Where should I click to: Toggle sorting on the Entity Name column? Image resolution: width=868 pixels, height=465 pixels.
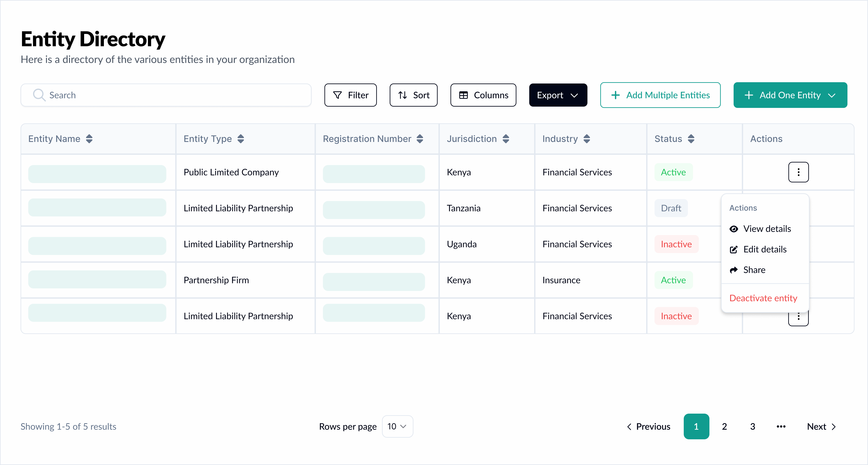90,139
